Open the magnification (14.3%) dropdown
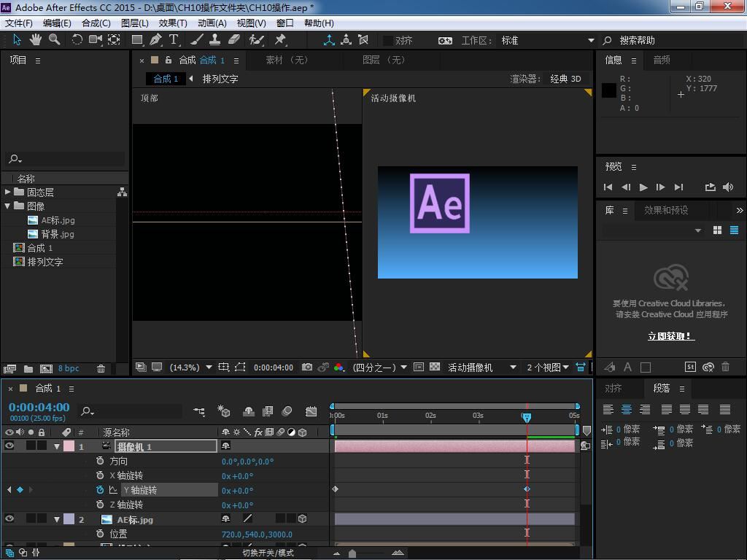The height and width of the screenshot is (560, 747). tap(190, 367)
